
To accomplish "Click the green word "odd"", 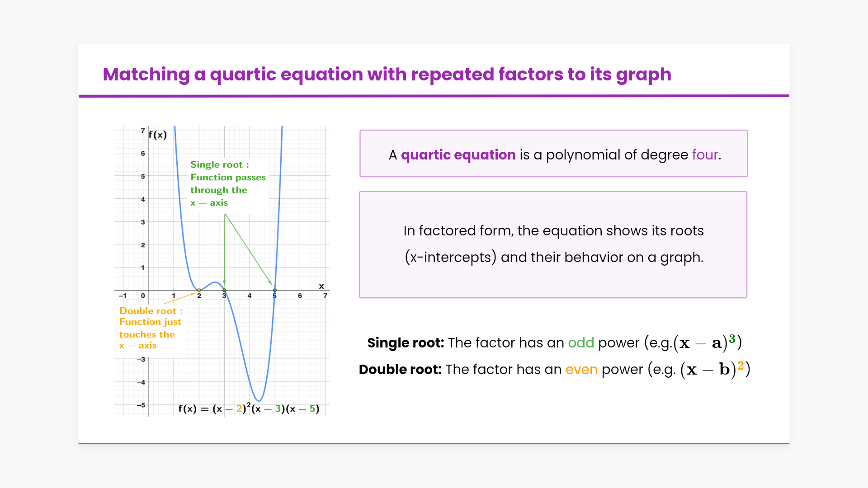I will coord(580,343).
